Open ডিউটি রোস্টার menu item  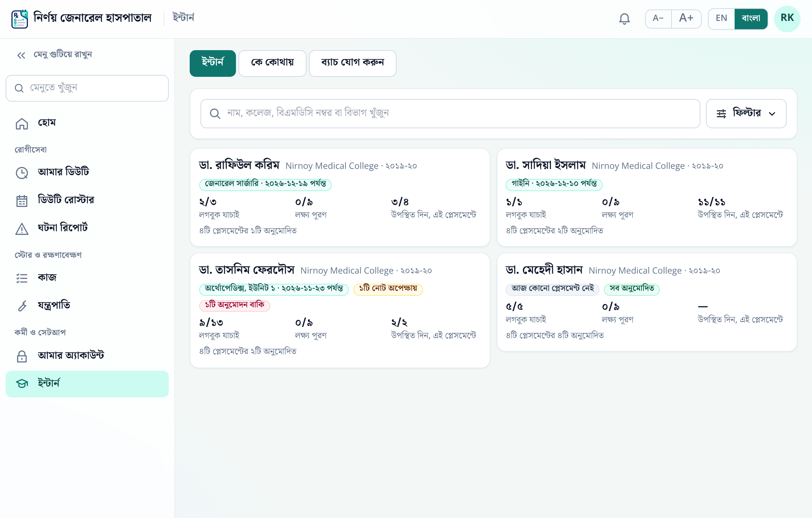(87, 201)
